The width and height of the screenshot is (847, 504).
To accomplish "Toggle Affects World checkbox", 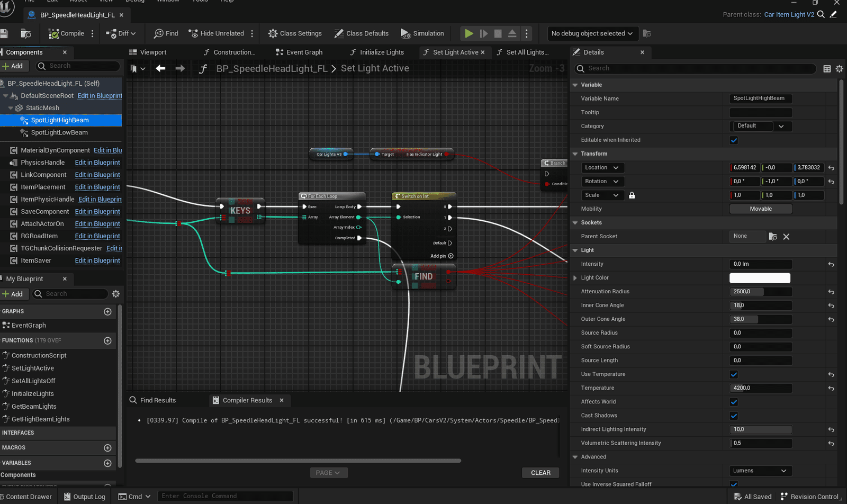I will pyautogui.click(x=734, y=402).
